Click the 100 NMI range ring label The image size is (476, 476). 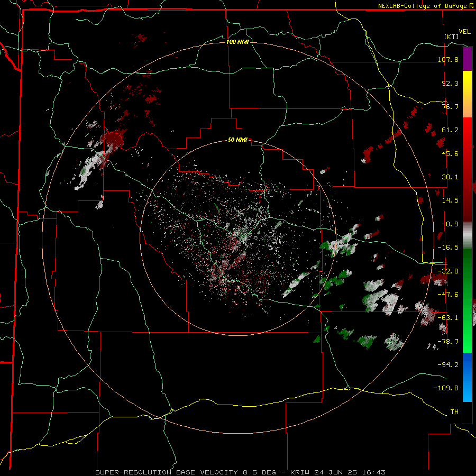point(237,42)
